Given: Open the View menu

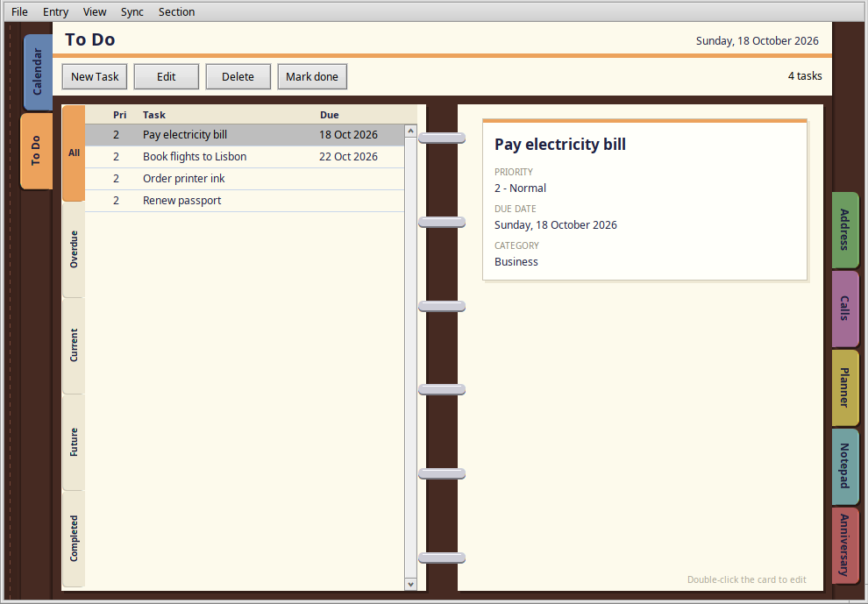Looking at the screenshot, I should click(95, 11).
